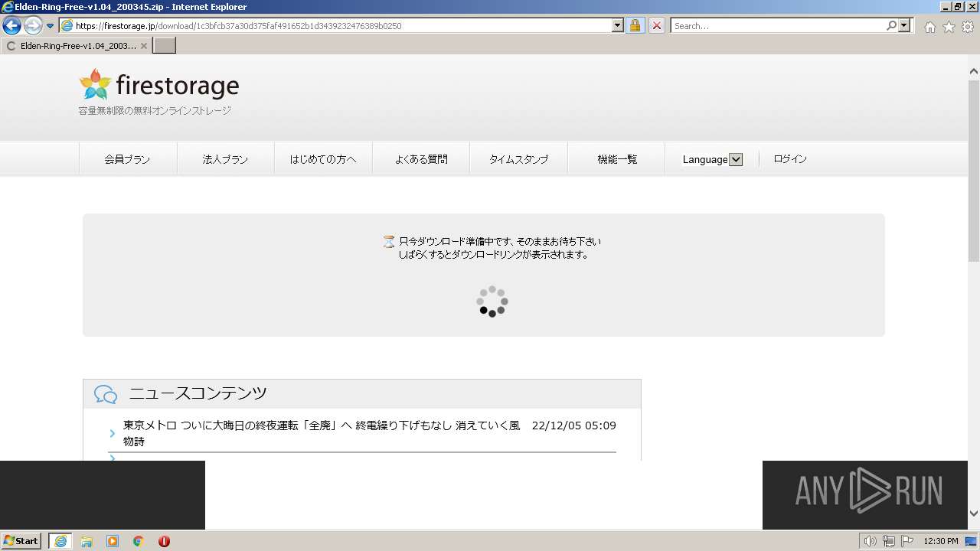Open the 会員プラン menu item
The height and width of the screenshot is (551, 980).
pyautogui.click(x=128, y=159)
